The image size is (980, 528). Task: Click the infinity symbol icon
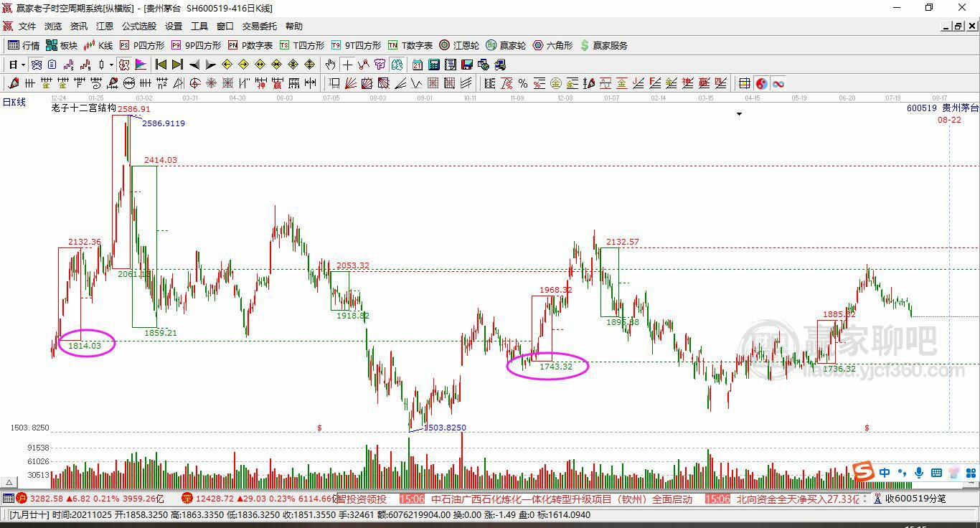click(778, 83)
